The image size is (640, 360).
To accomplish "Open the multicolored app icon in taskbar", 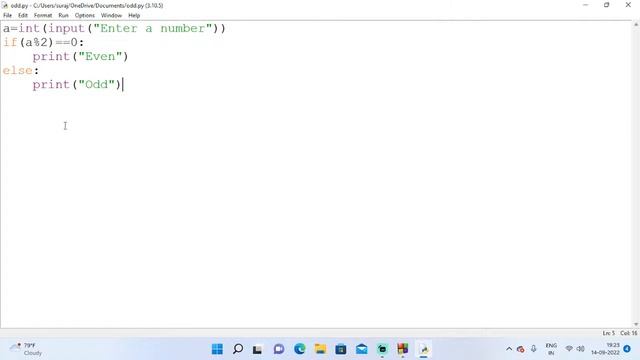I will click(403, 349).
